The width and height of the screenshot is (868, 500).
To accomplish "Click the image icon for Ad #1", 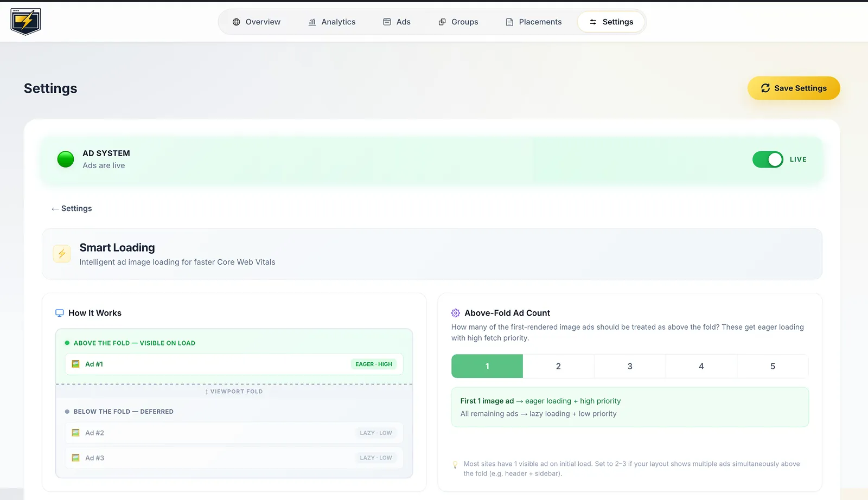I will coord(76,364).
